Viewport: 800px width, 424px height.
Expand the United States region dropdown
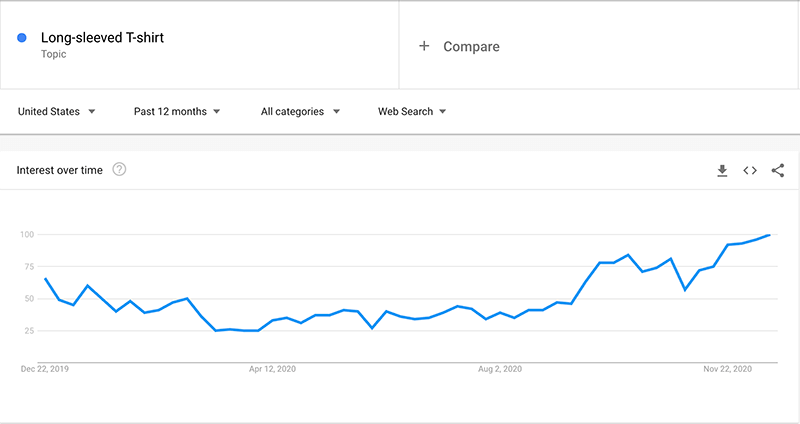coord(56,111)
